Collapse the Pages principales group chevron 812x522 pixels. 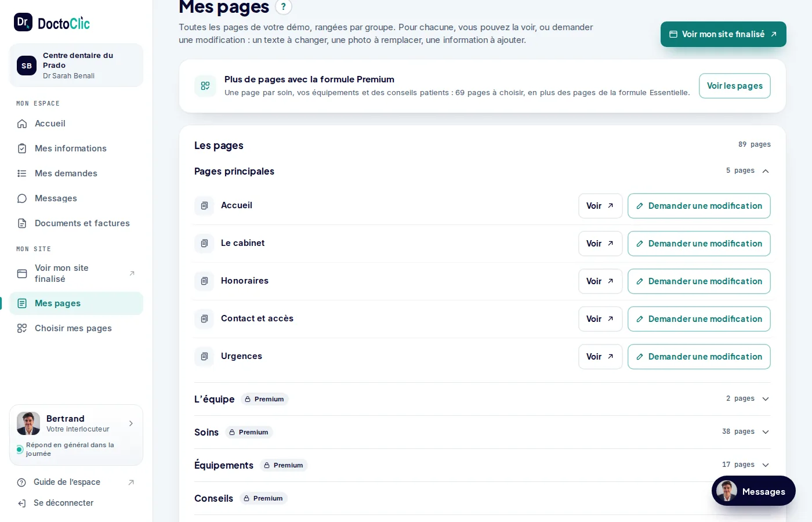[766, 171]
